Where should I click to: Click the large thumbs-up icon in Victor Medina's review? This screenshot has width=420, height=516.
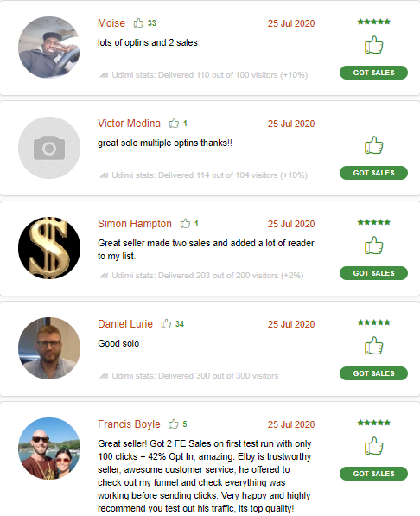(374, 145)
